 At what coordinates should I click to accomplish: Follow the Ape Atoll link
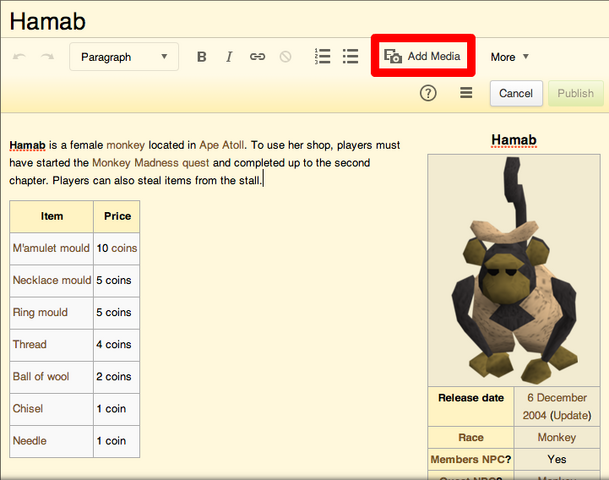point(222,145)
